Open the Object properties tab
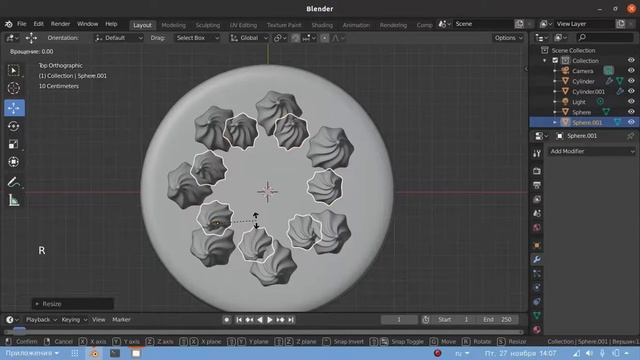640x360 pixels. (537, 245)
